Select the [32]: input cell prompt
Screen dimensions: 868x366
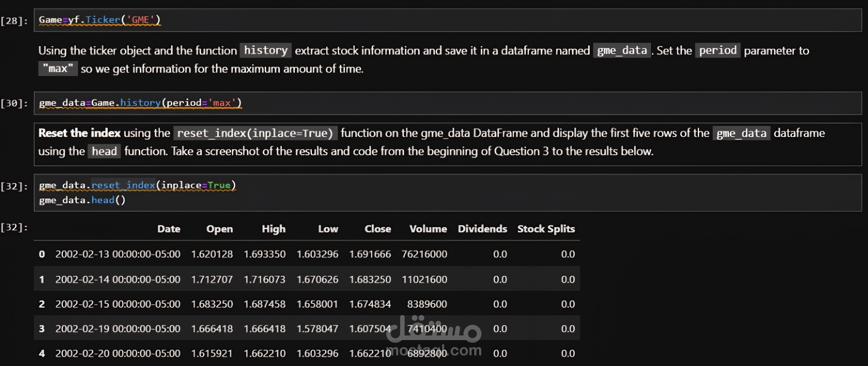point(14,186)
